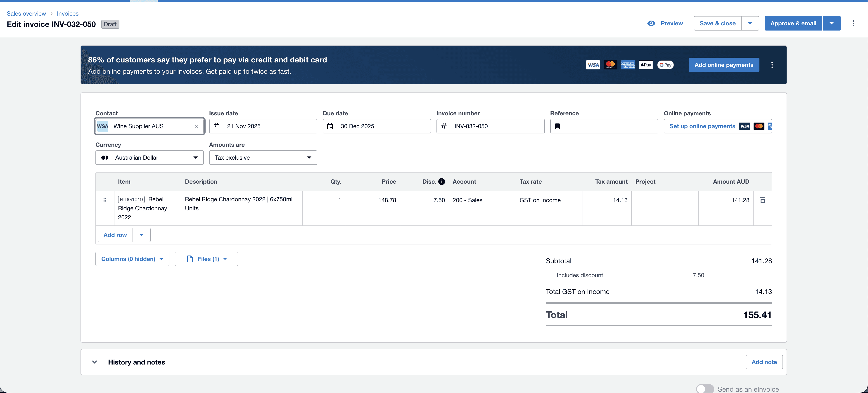Click the drag handle on the line item row
Viewport: 868px width, 393px height.
tap(105, 200)
